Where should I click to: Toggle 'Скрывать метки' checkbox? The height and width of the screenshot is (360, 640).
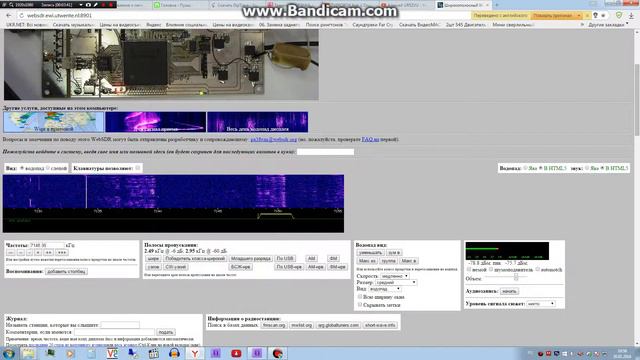(x=360, y=304)
